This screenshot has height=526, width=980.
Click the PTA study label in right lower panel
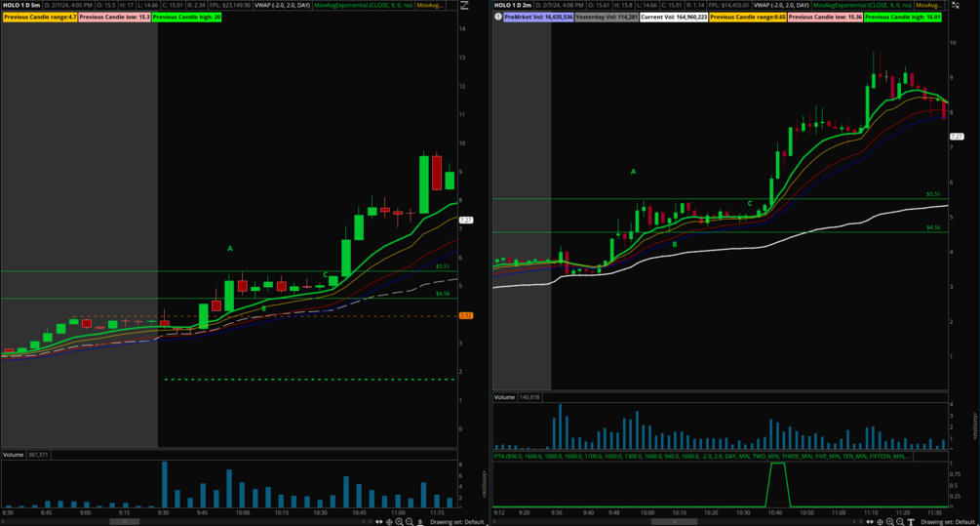click(x=702, y=456)
